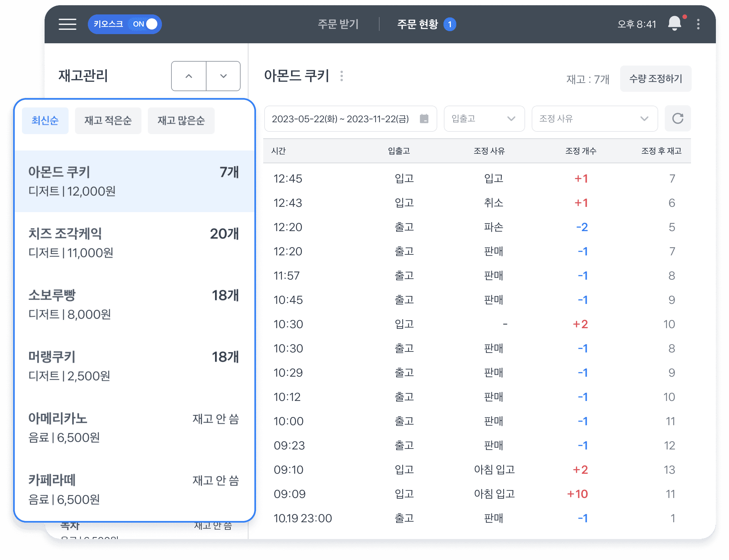Screen dimensions: 729x560
Task: Select 재고 적은순 sort option
Action: tap(108, 121)
